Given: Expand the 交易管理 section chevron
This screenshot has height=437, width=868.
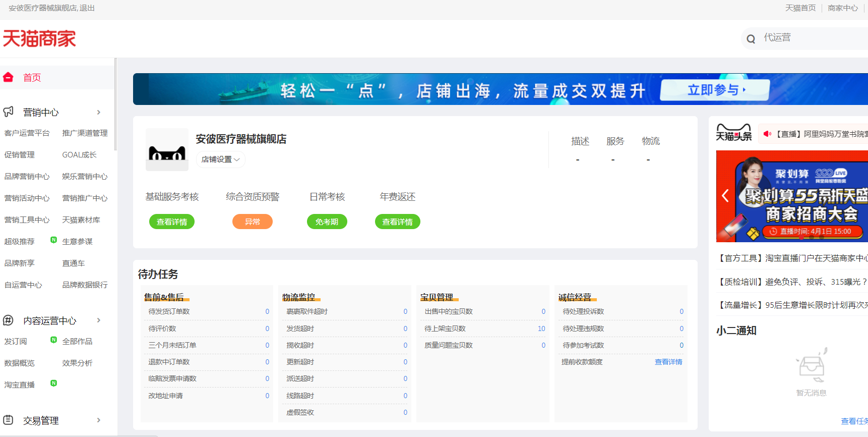Looking at the screenshot, I should (99, 420).
